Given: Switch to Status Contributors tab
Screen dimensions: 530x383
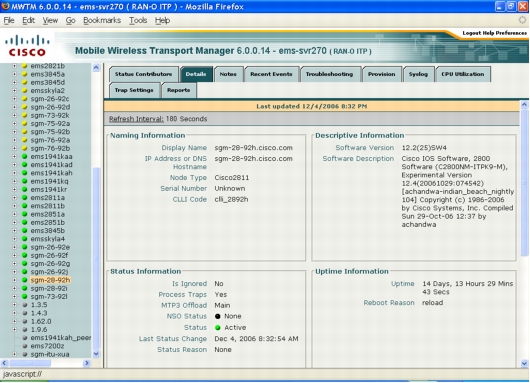Looking at the screenshot, I should [143, 74].
